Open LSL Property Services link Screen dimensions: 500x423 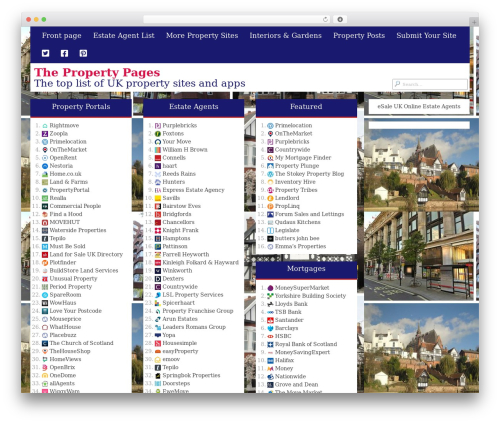pos(193,295)
